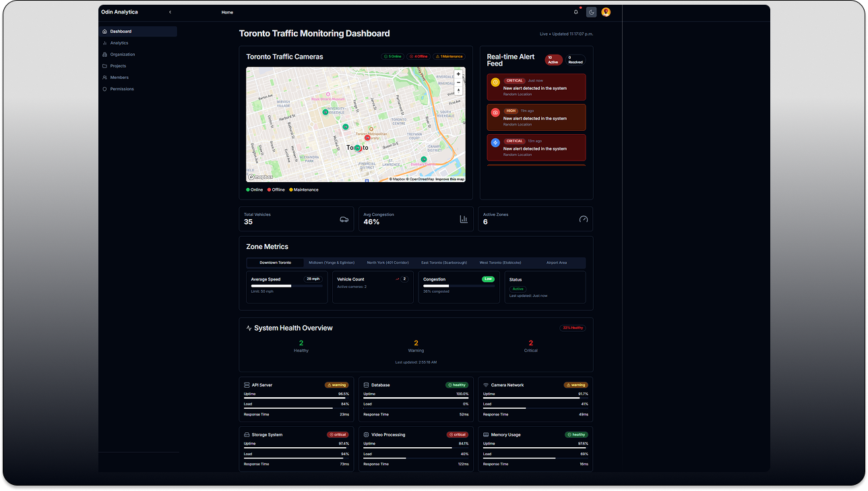Click the Organization icon in the sidebar
868x491 pixels.
(104, 54)
